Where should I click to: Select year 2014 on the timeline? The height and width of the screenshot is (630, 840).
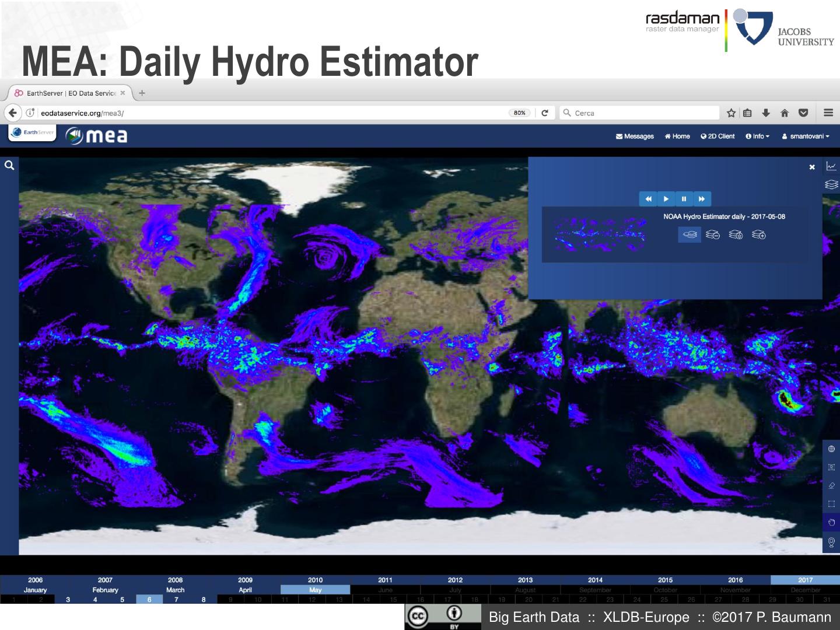click(595, 580)
